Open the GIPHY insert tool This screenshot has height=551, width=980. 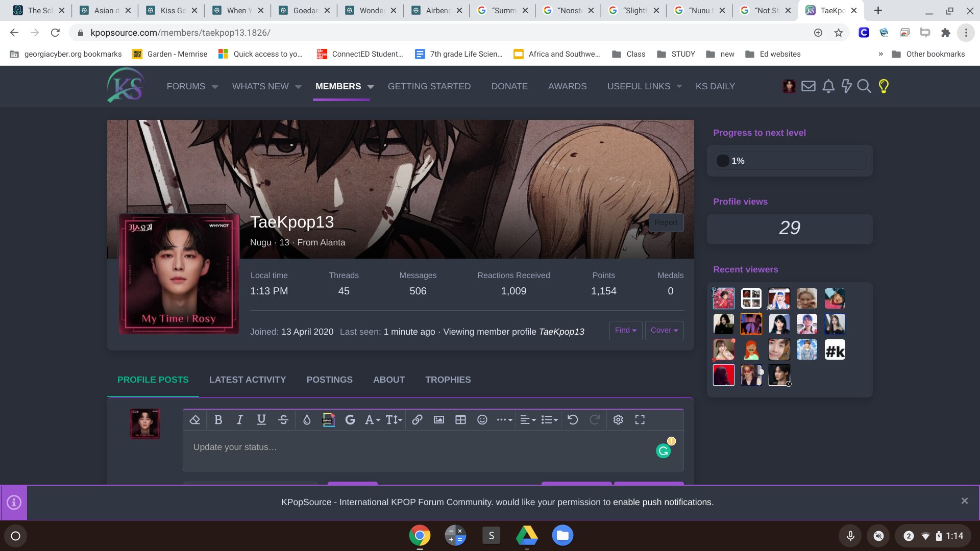328,420
